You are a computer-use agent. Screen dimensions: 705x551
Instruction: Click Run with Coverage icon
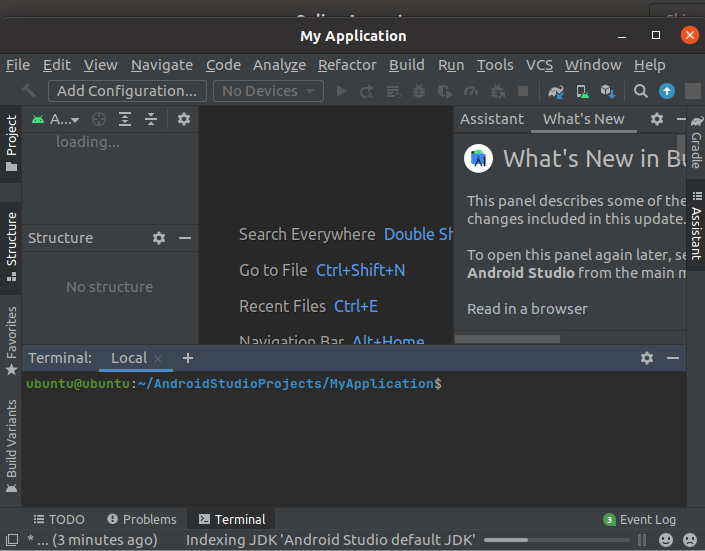445,91
